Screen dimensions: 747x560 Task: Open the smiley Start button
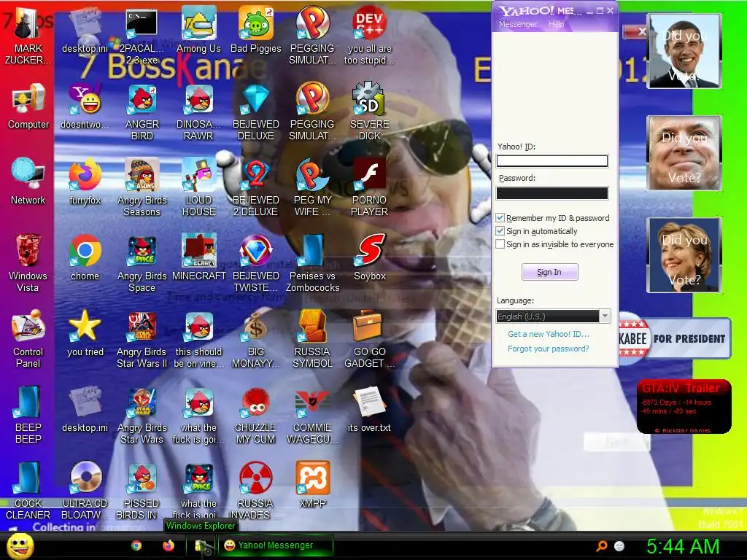tap(20, 545)
